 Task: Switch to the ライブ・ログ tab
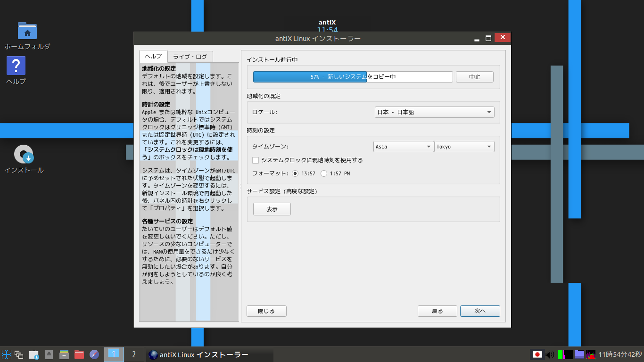tap(190, 57)
